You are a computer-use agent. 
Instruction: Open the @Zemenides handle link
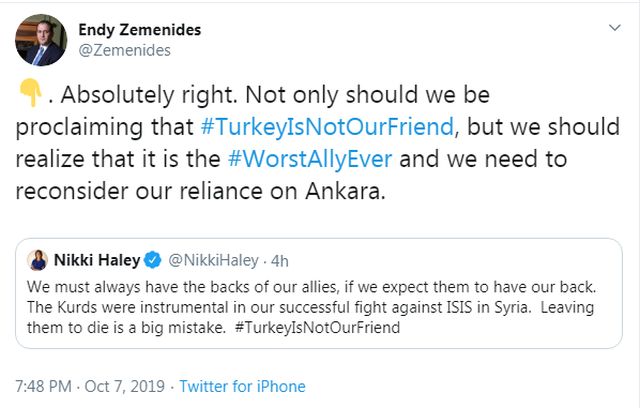tap(124, 50)
